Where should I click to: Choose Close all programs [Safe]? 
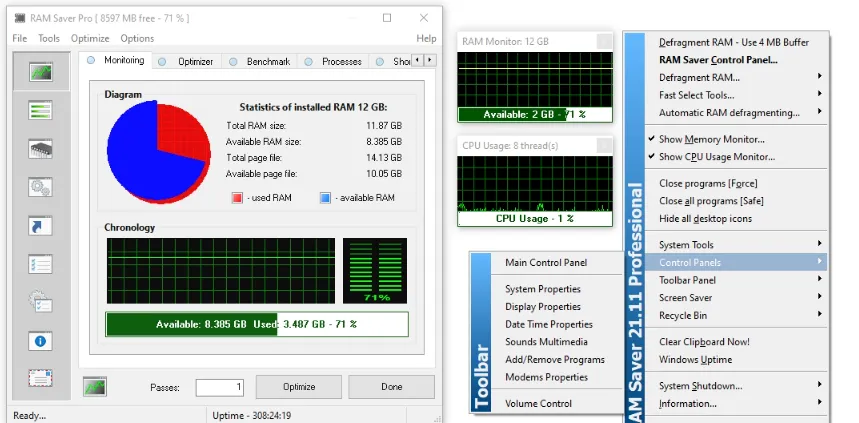pyautogui.click(x=736, y=201)
